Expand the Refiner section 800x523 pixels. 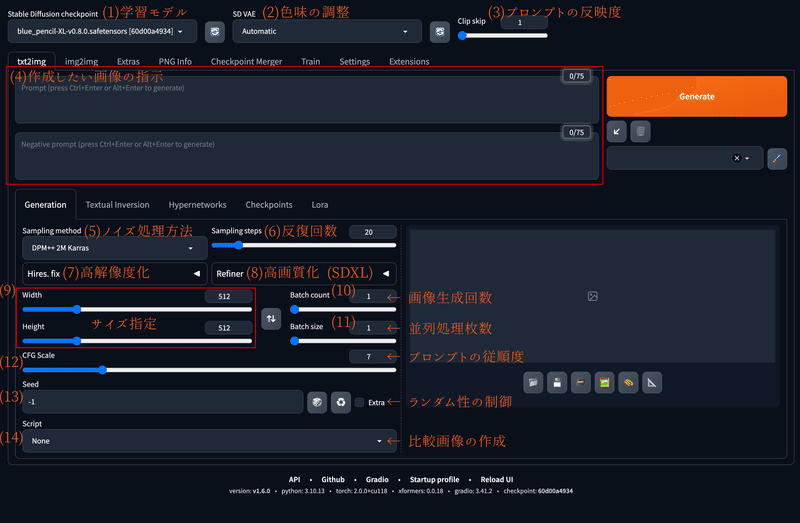click(304, 273)
